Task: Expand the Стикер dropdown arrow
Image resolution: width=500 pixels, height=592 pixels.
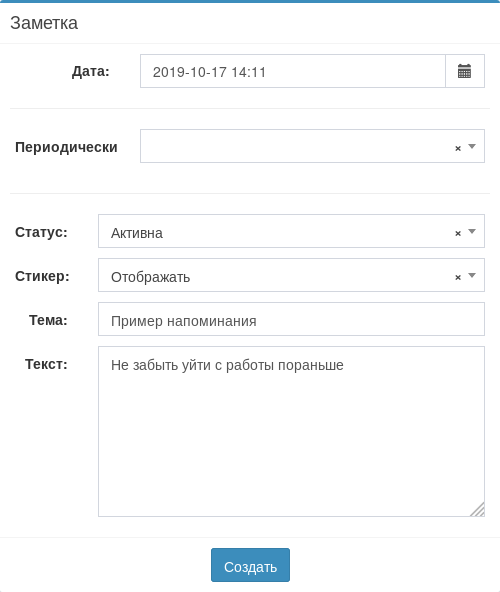Action: 472,275
